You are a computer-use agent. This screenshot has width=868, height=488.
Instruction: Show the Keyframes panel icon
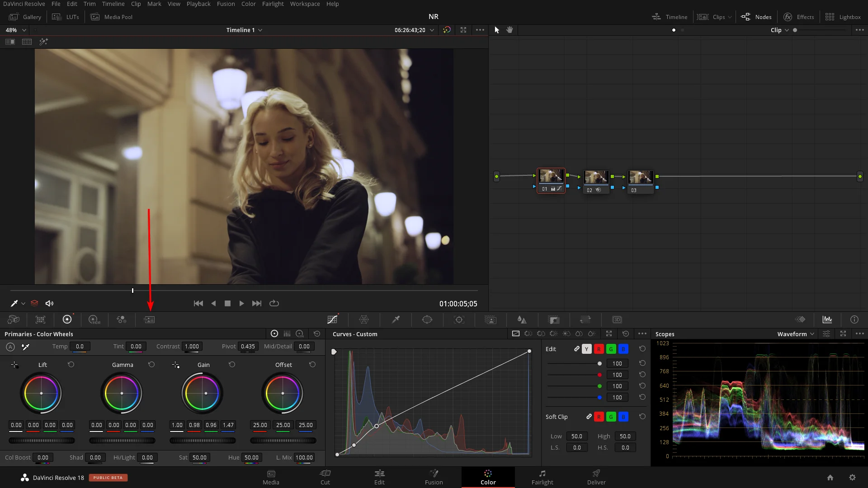[800, 319]
